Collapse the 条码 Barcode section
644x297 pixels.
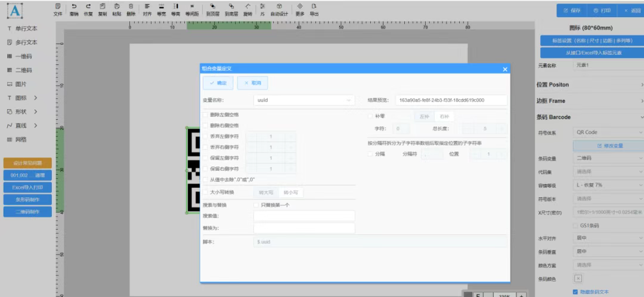tap(590, 117)
